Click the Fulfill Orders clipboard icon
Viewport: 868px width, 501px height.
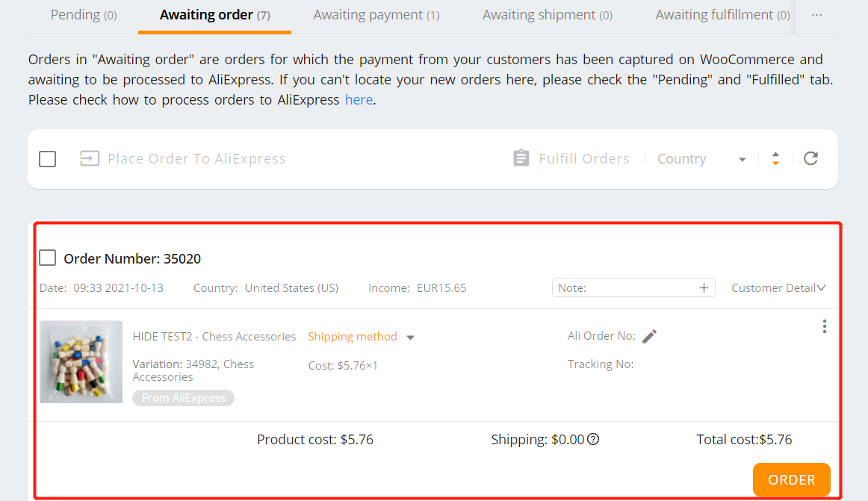coord(521,158)
